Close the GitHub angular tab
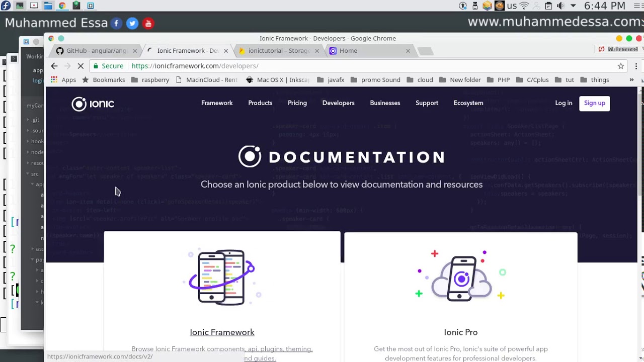The height and width of the screenshot is (362, 644). click(135, 51)
